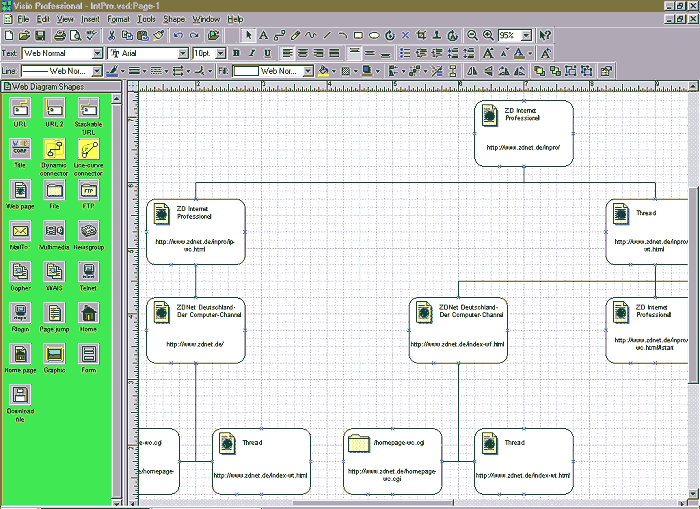700x509 pixels.
Task: Click the Print icon in the toolbar
Action: 59,35
